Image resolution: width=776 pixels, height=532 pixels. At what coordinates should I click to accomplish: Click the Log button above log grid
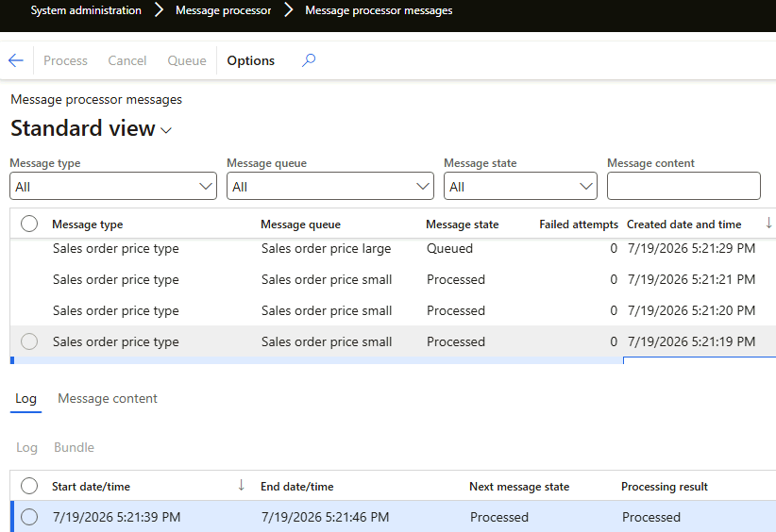coord(26,447)
